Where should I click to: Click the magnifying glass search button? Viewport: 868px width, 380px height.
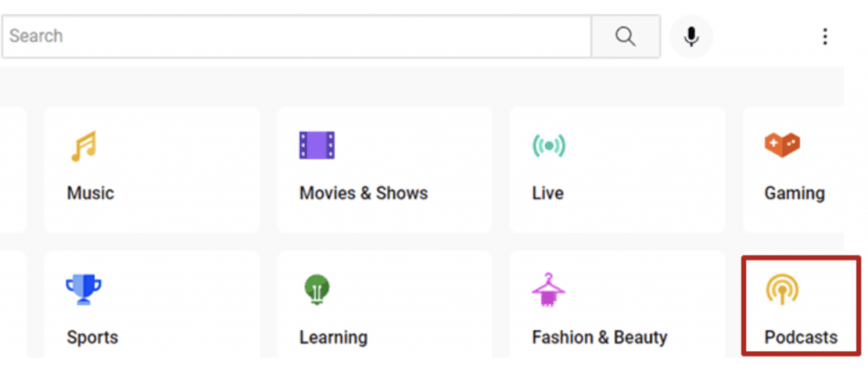(x=626, y=36)
